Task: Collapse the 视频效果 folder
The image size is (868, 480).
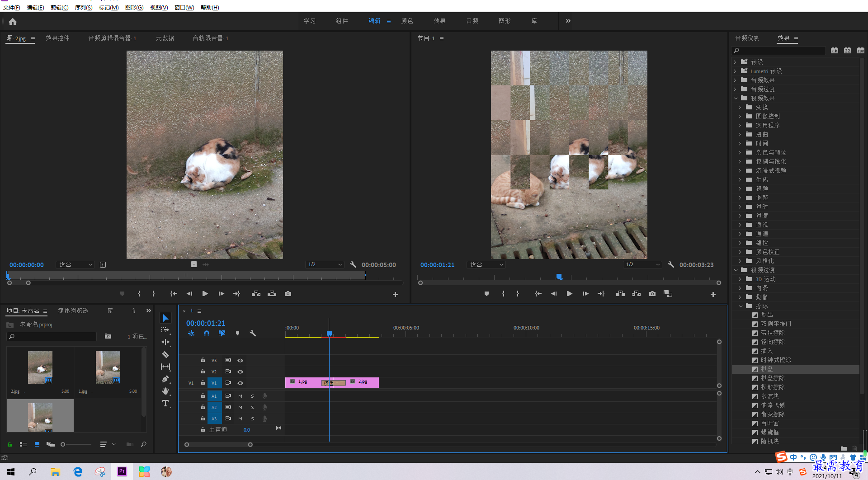Action: [x=735, y=98]
